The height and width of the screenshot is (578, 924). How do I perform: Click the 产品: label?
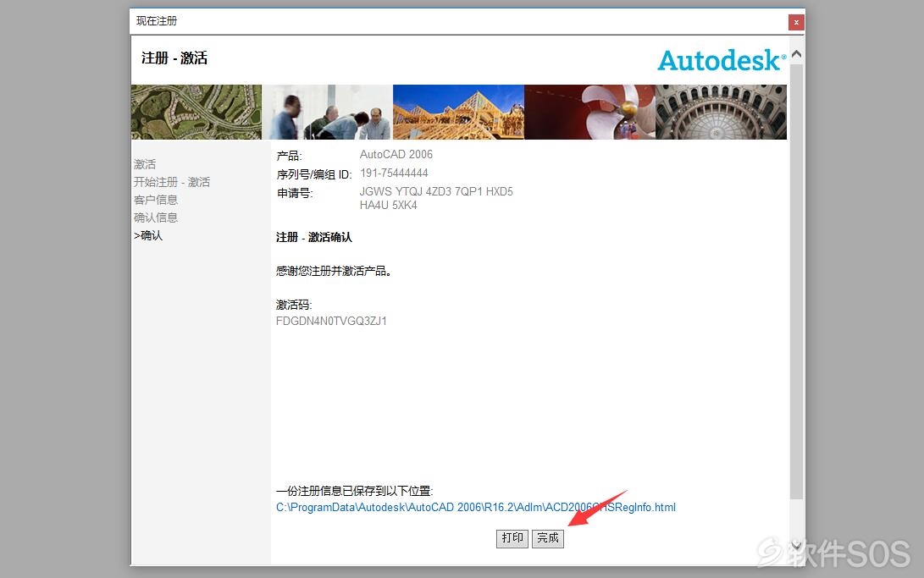[289, 156]
